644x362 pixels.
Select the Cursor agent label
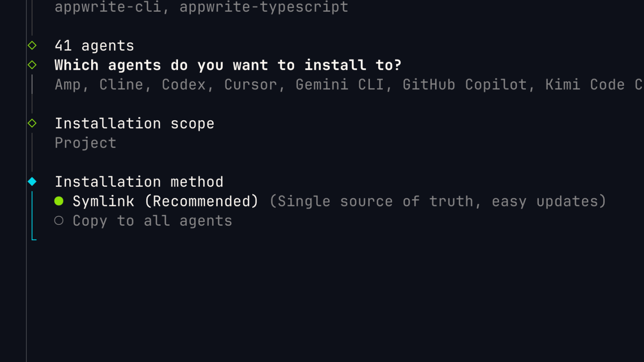250,84
